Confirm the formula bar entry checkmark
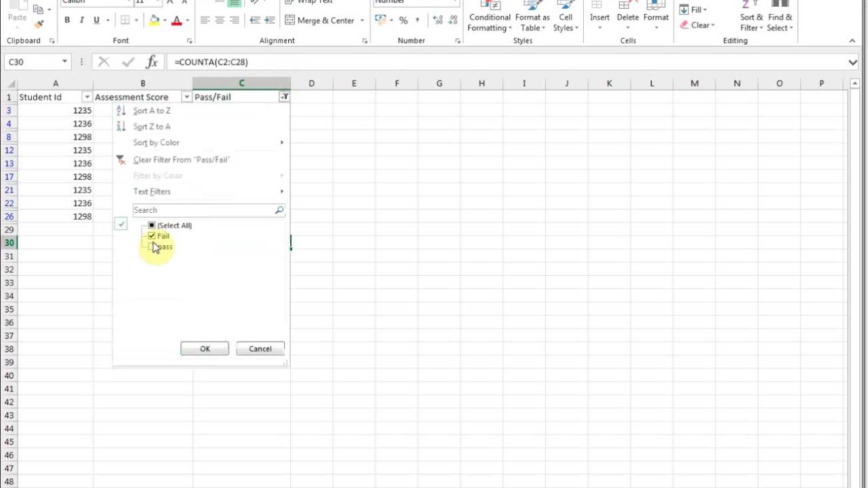This screenshot has width=868, height=488. [x=128, y=62]
